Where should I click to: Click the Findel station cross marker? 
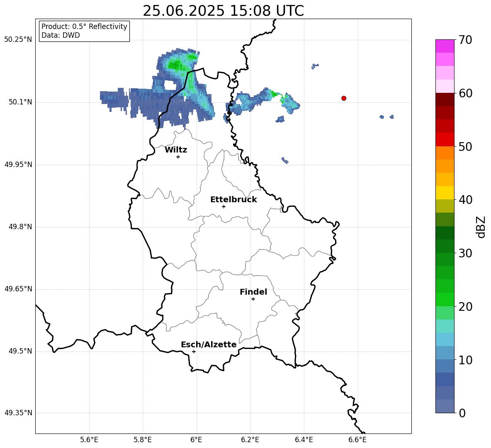tap(253, 299)
